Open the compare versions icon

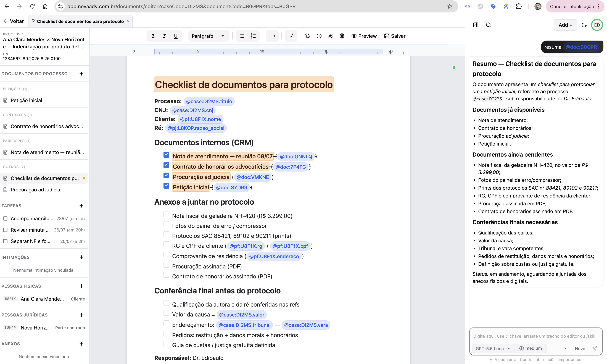pos(308,36)
